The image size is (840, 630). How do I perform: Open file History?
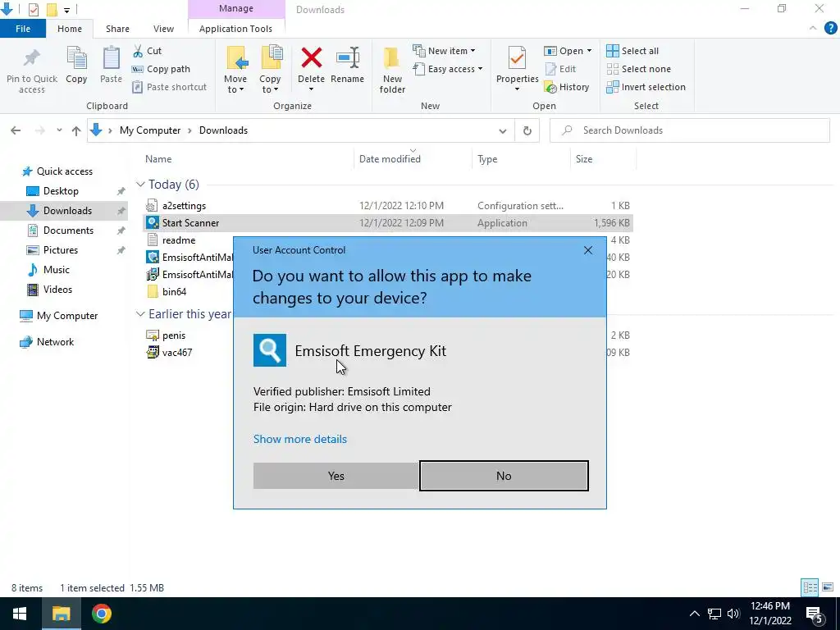(x=567, y=87)
